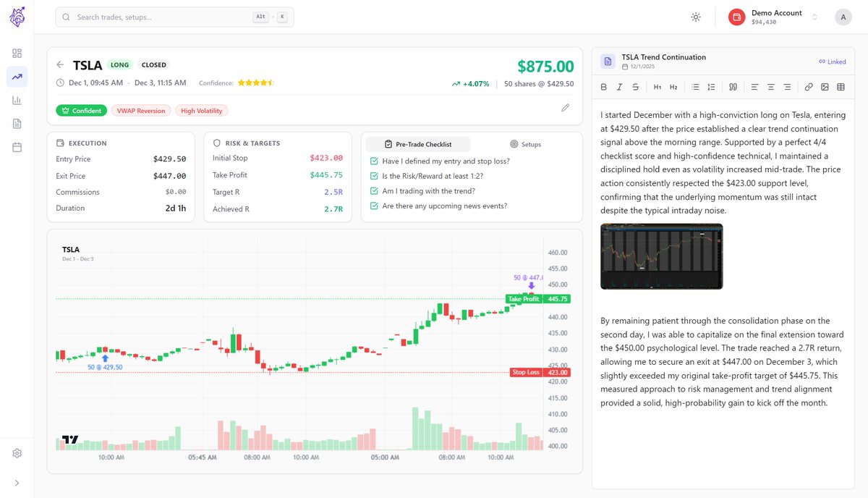Click the Initial Stop $423.00 value
This screenshot has height=498, width=868.
pyautogui.click(x=326, y=158)
